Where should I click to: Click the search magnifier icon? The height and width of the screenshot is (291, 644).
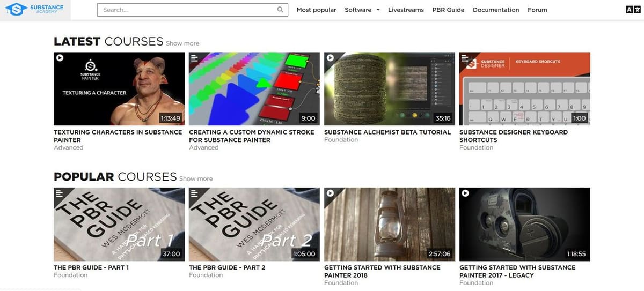(280, 10)
